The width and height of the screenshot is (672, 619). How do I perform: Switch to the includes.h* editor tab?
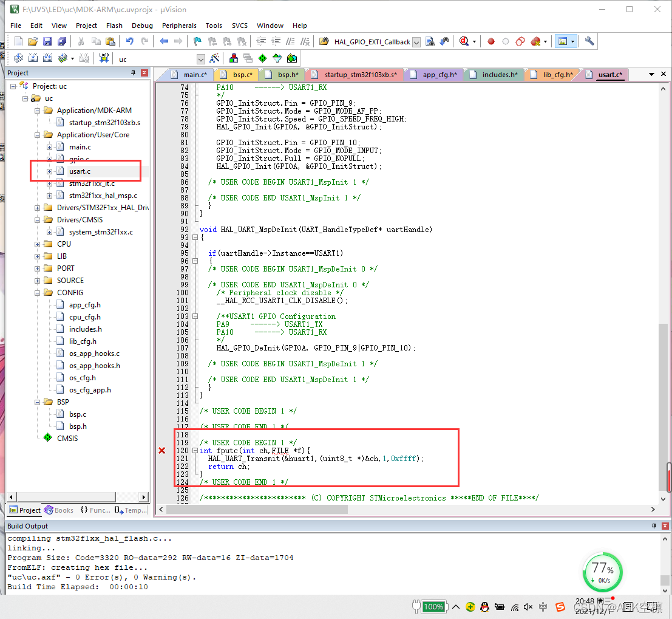click(x=494, y=75)
